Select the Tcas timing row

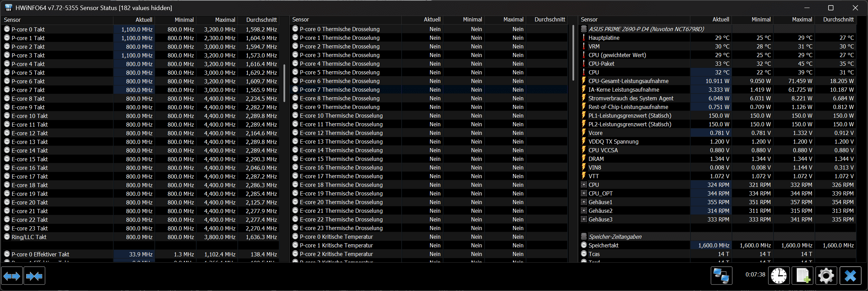[x=718, y=254]
